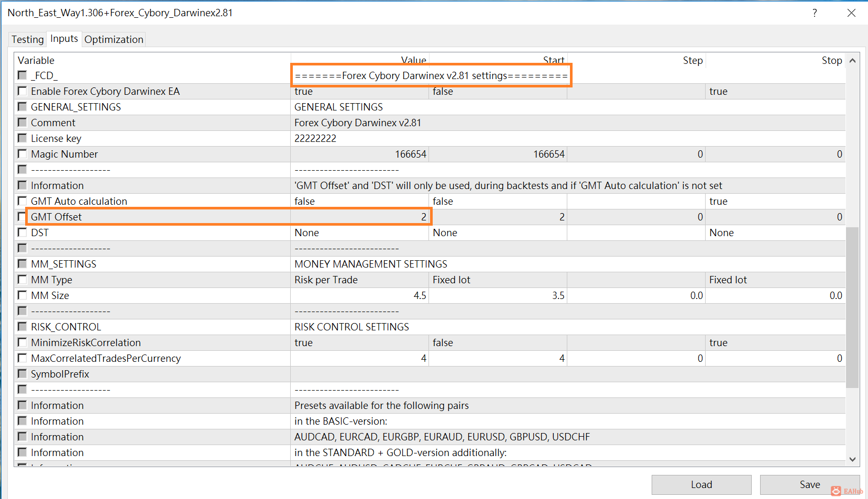This screenshot has height=499, width=868.
Task: Click the 'MONEY MANAGEMENT SETTINGS' value cell
Action: [x=568, y=264]
